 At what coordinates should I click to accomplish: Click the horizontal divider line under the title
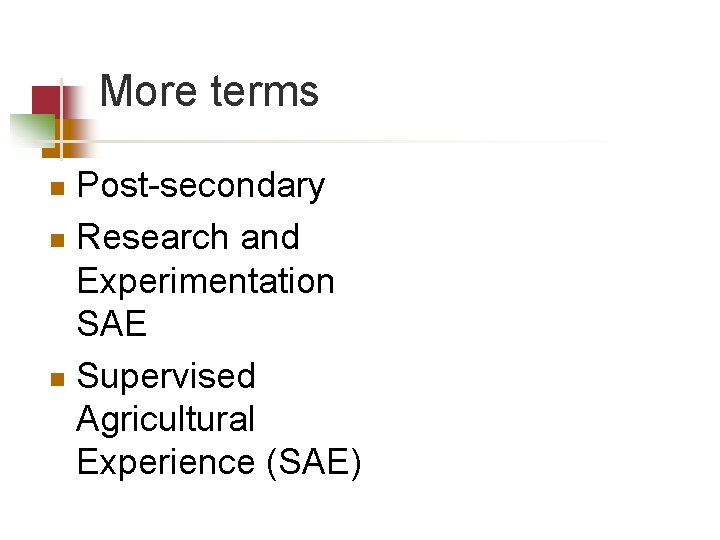(x=350, y=141)
